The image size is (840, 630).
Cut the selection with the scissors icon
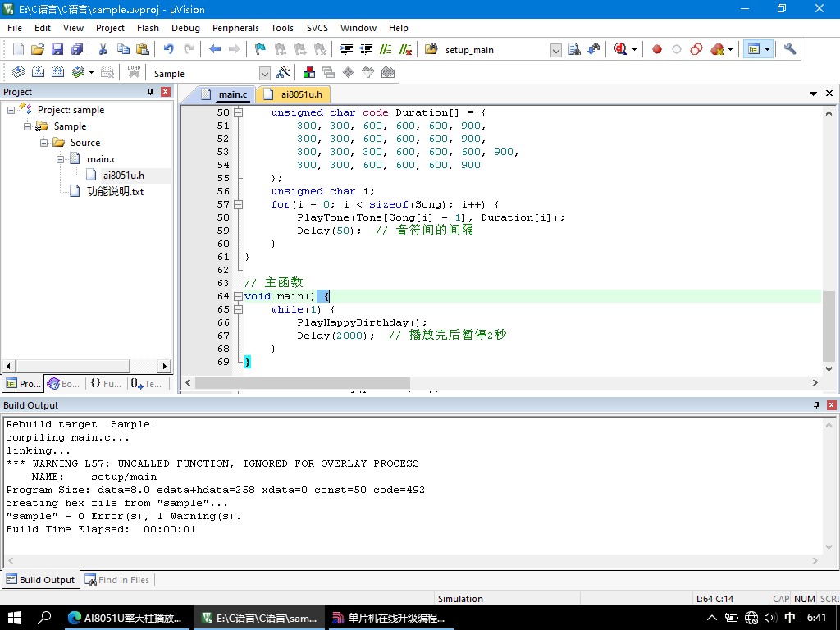click(x=103, y=49)
